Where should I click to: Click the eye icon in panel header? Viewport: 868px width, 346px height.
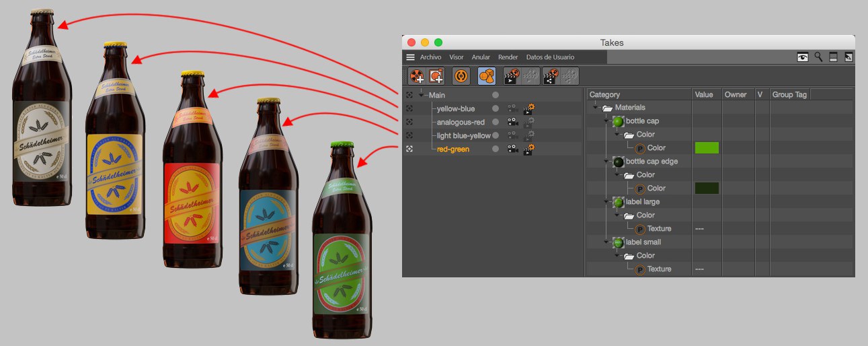(x=803, y=58)
